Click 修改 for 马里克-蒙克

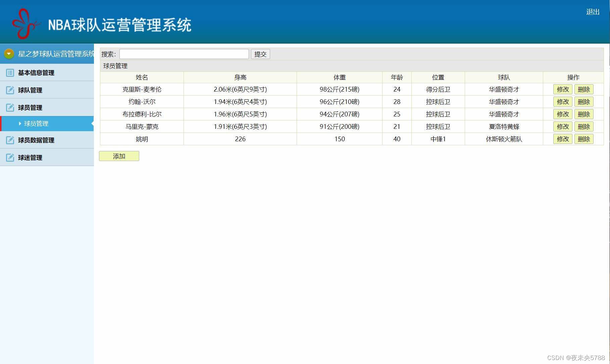click(x=563, y=126)
